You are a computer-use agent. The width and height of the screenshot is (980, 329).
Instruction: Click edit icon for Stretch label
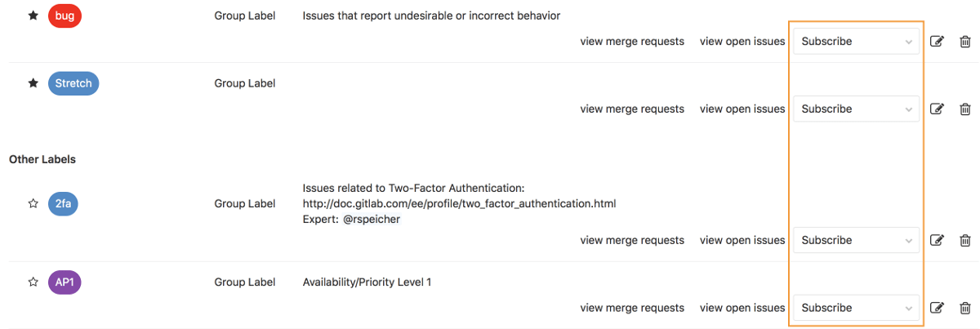pyautogui.click(x=937, y=109)
